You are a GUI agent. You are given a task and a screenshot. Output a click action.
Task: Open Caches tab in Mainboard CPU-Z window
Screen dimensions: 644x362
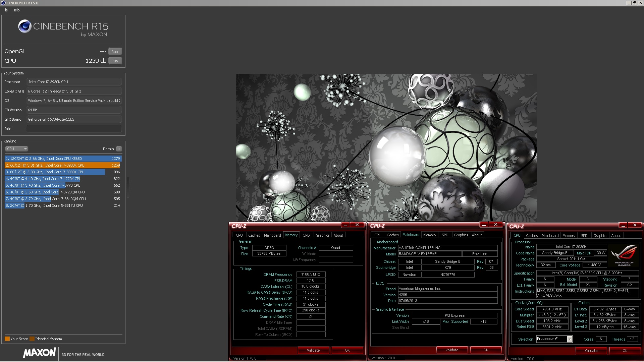click(x=392, y=235)
